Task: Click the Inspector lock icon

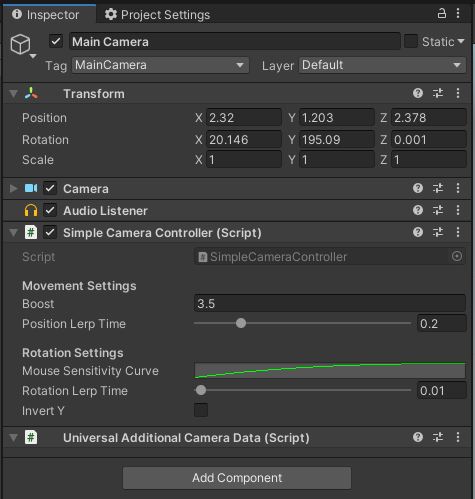Action: tap(442, 14)
